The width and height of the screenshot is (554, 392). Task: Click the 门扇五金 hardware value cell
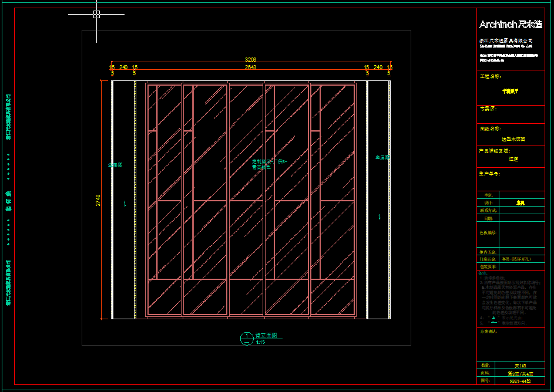(x=521, y=258)
